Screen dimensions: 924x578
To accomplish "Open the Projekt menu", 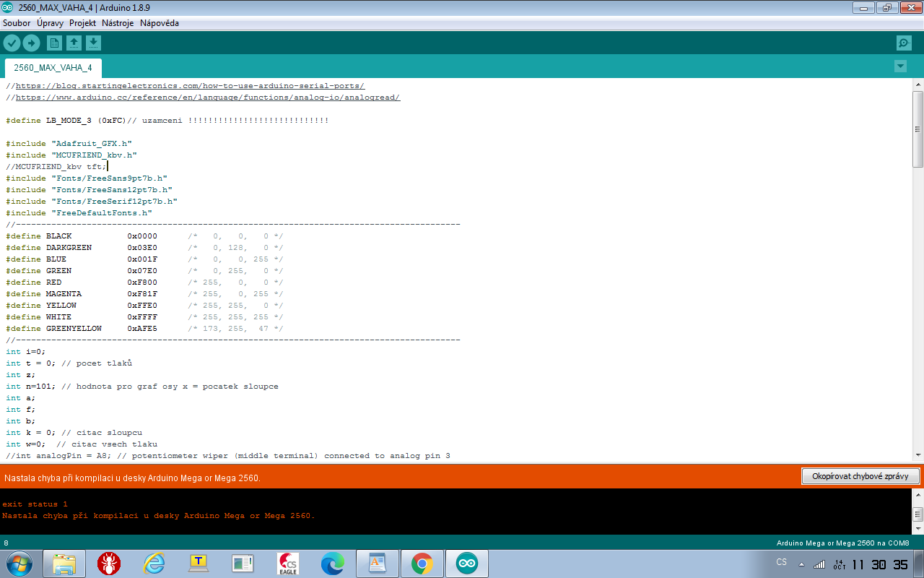I will [83, 23].
